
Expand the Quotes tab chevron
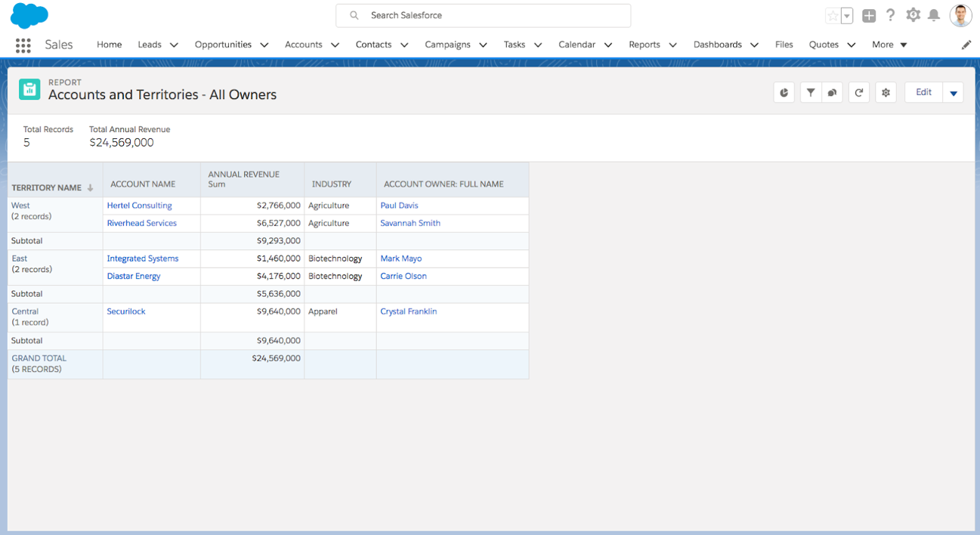[x=851, y=45]
